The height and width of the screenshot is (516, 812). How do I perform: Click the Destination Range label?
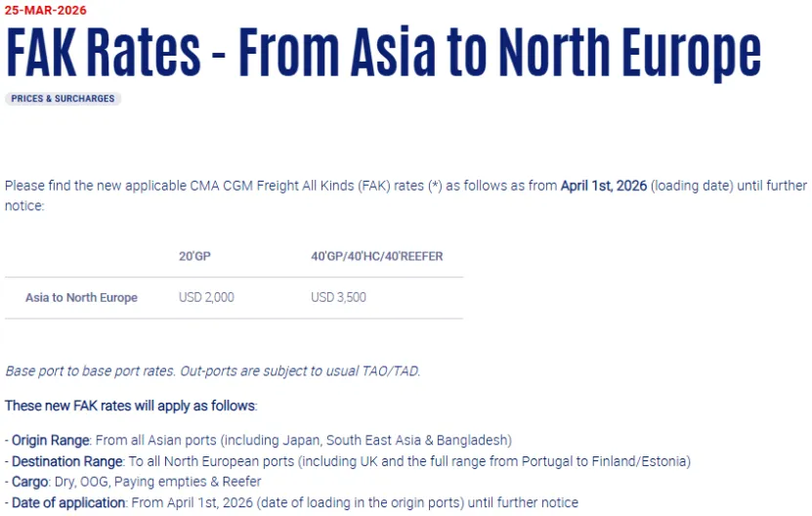[x=66, y=460]
